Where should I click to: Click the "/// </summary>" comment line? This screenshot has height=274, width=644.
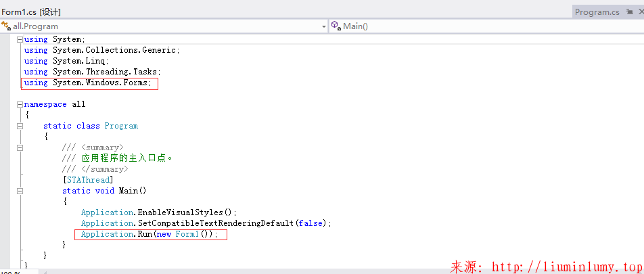pyautogui.click(x=95, y=169)
